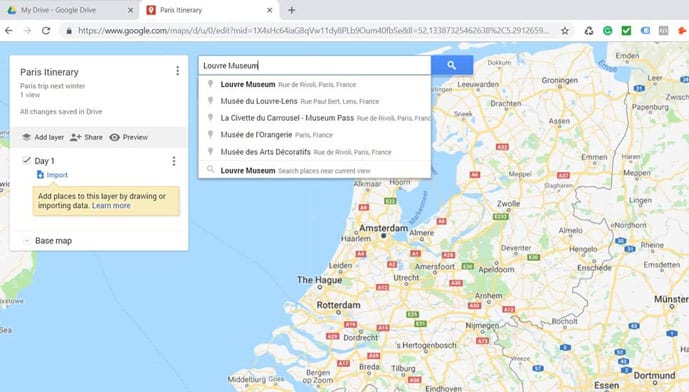The image size is (689, 392).
Task: Select Louvre Museum Rue de Rivoli suggestion
Action: pos(315,84)
